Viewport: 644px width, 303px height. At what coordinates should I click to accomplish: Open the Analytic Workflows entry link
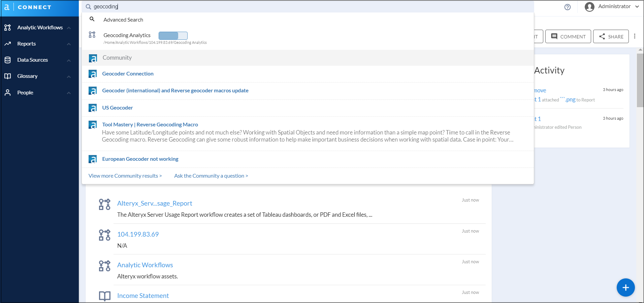[145, 265]
